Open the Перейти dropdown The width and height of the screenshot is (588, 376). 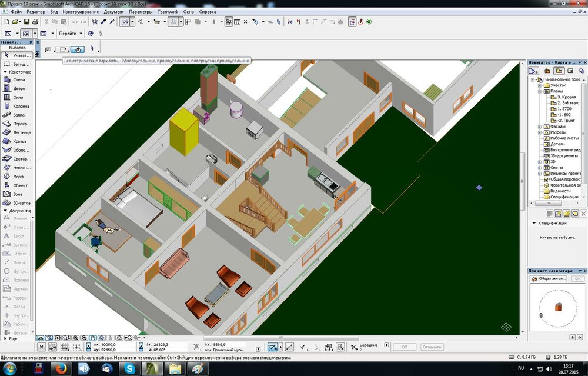coord(70,34)
